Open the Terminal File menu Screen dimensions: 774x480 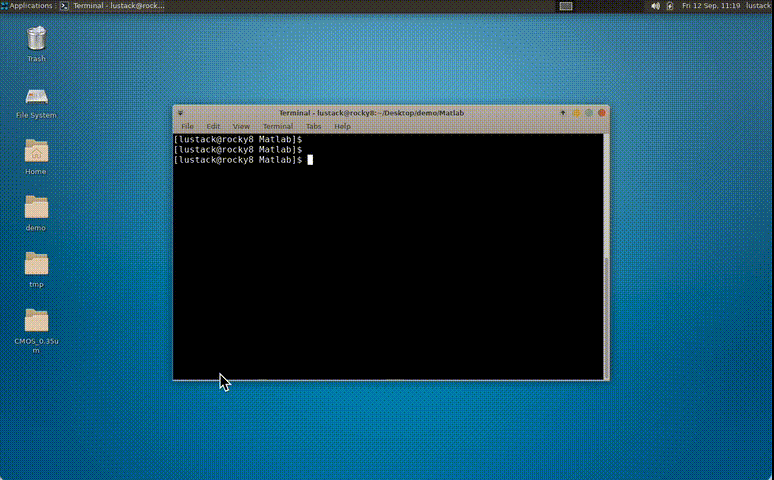(x=188, y=126)
